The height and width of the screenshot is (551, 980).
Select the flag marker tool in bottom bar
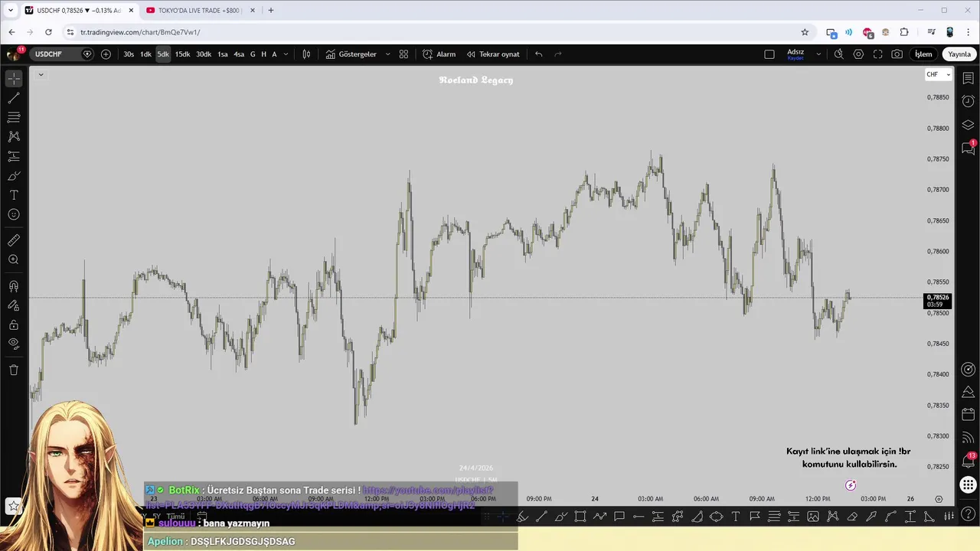755,517
